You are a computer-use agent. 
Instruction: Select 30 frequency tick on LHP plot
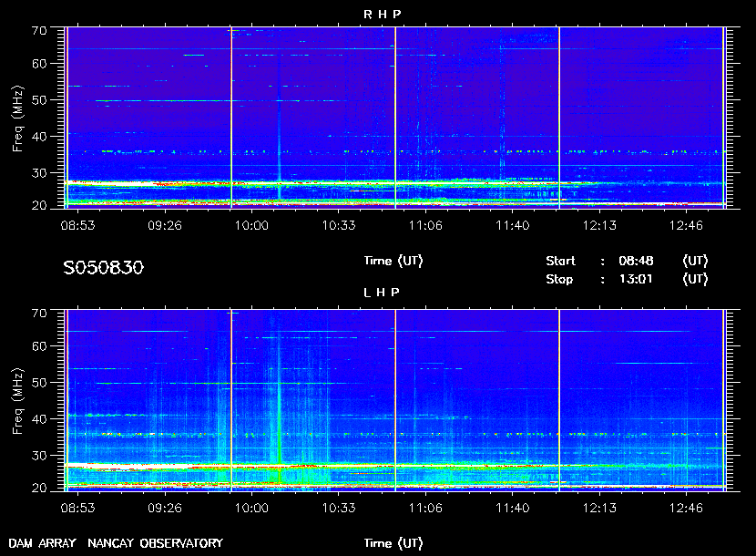point(39,455)
